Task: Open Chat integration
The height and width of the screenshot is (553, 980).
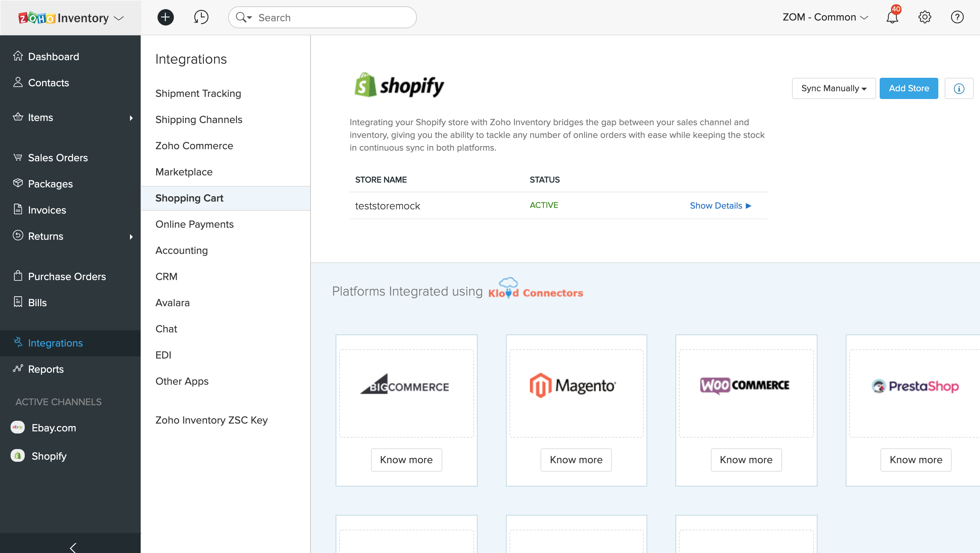Action: tap(166, 329)
